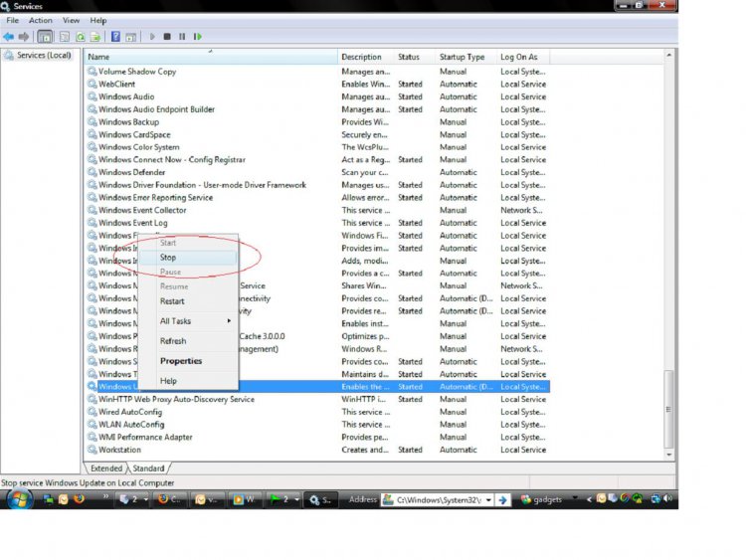Click the Refresh toolbar icon
This screenshot has height=560, width=746.
click(x=80, y=37)
